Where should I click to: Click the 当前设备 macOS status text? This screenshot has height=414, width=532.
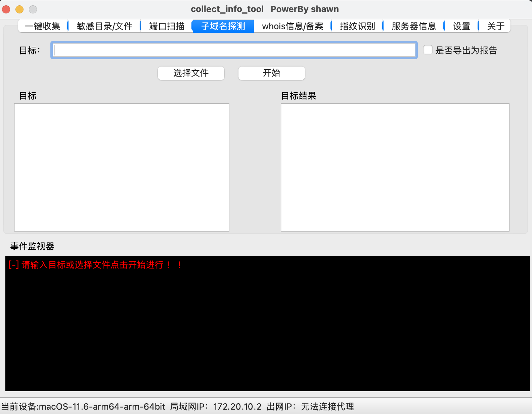click(x=83, y=407)
